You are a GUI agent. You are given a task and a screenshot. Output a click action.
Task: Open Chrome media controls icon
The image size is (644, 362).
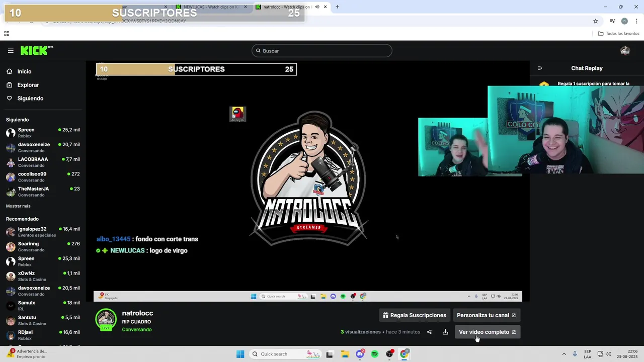tap(612, 21)
